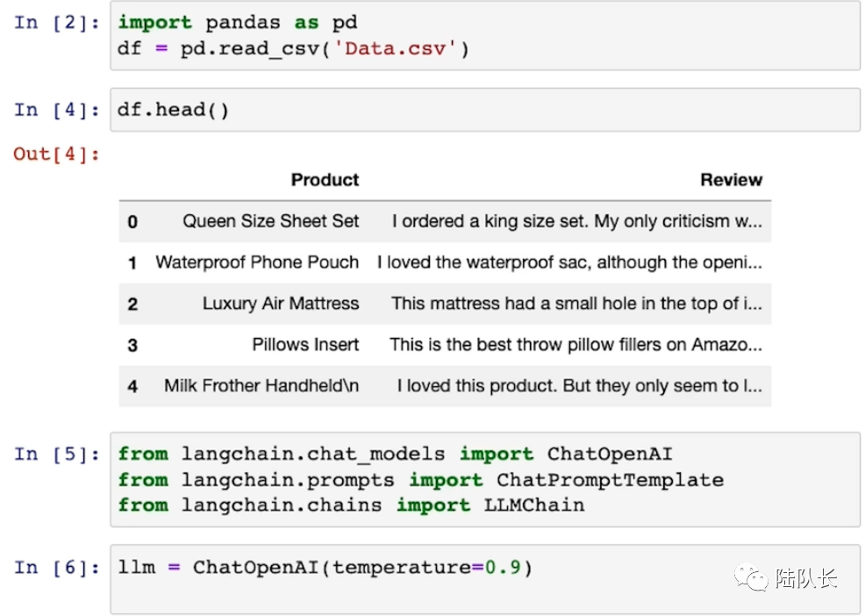Select the Waterproof Phone Pouch cell
The height and width of the screenshot is (616, 865).
click(257, 262)
